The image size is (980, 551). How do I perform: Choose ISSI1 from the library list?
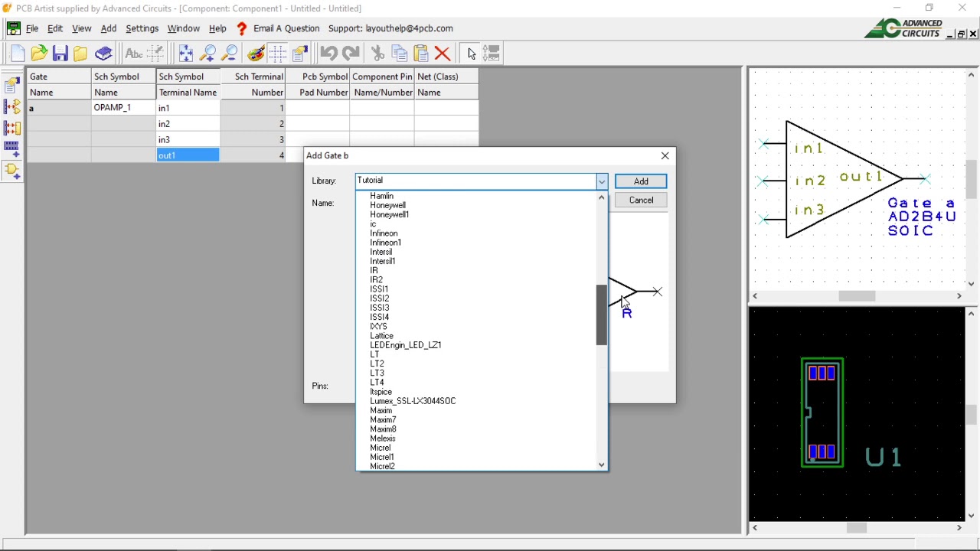(379, 289)
